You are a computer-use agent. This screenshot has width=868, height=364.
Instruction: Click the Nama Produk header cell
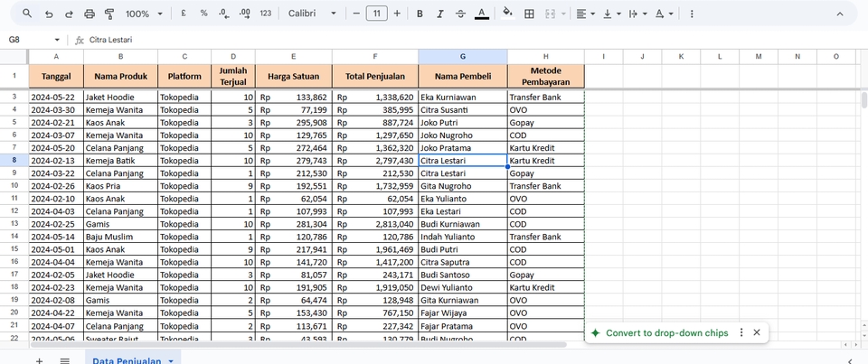(120, 77)
